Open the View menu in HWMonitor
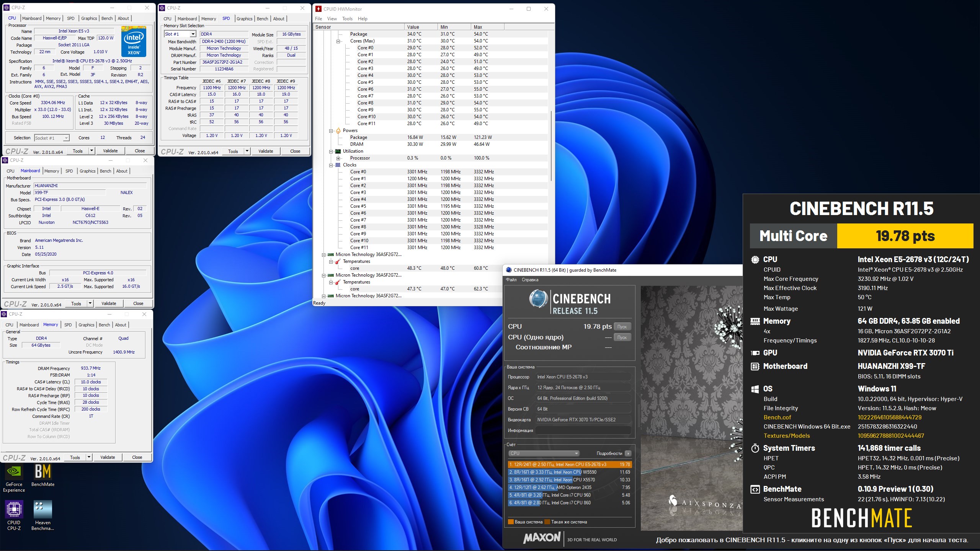980x551 pixels. [332, 19]
